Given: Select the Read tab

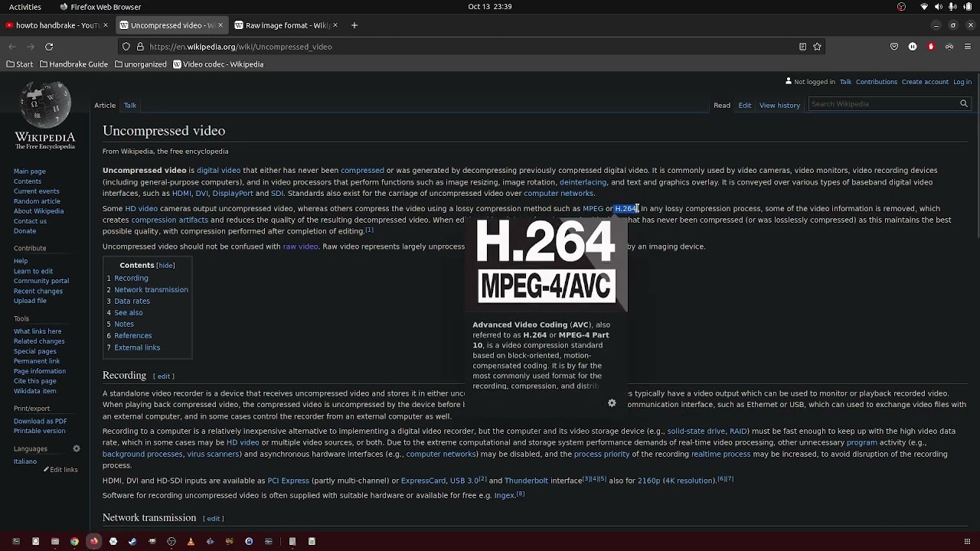Looking at the screenshot, I should tap(722, 106).
